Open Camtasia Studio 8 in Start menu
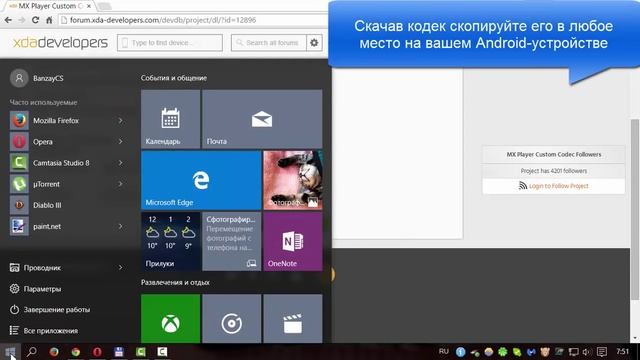 [67, 163]
